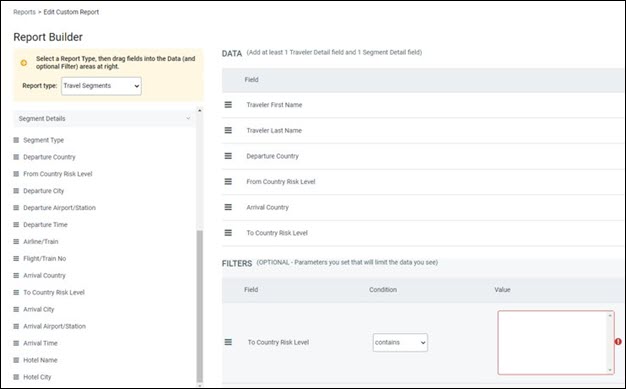Click the field list vertical scrollbar thumb
Image resolution: width=626 pixels, height=389 pixels.
click(200, 306)
